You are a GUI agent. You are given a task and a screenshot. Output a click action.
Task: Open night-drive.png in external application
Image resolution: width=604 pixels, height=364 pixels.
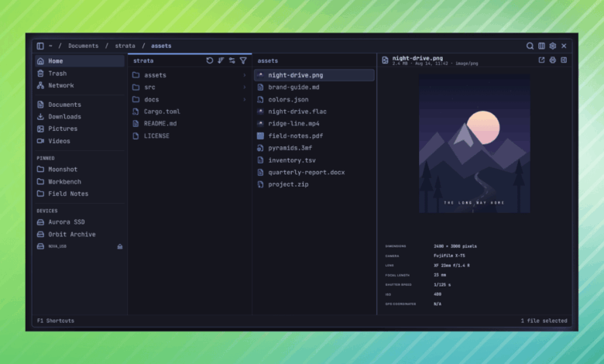pyautogui.click(x=541, y=60)
